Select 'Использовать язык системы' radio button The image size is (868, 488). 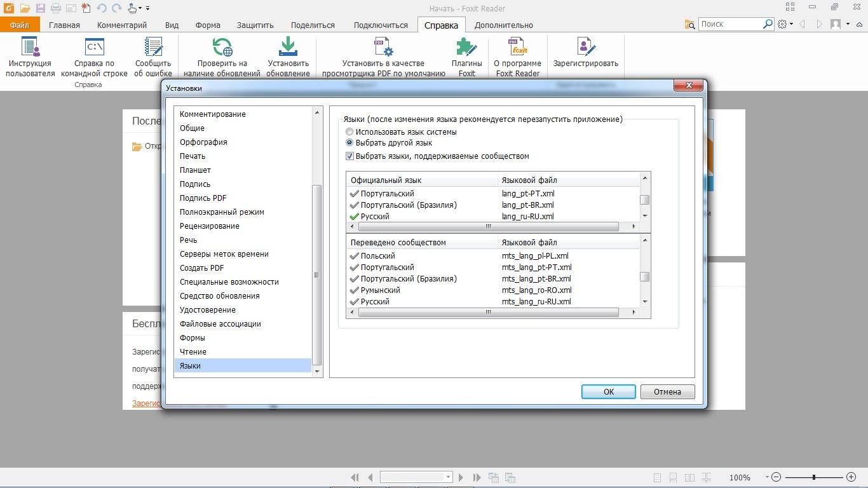click(349, 132)
